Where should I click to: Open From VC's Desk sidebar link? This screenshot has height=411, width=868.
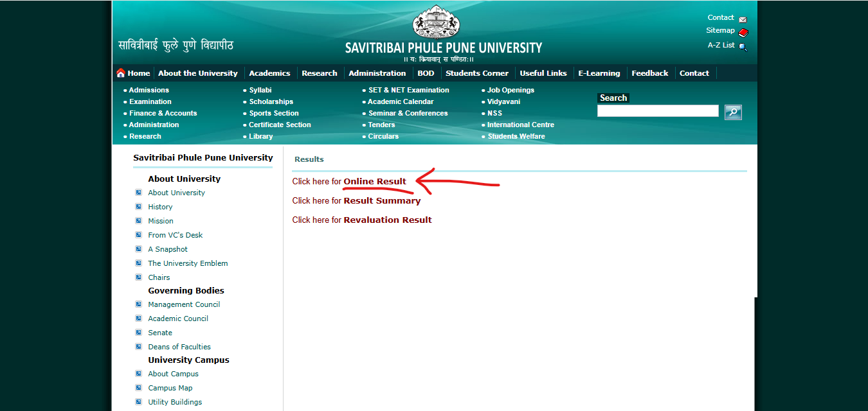(176, 235)
